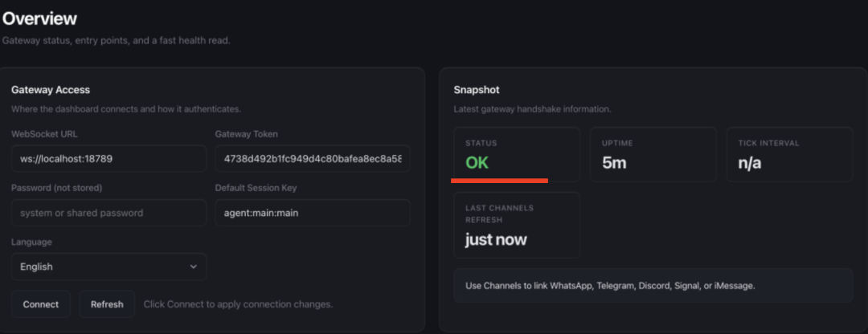Click the Snapshot panel title
Viewport: 868px width, 334px height.
[x=477, y=90]
